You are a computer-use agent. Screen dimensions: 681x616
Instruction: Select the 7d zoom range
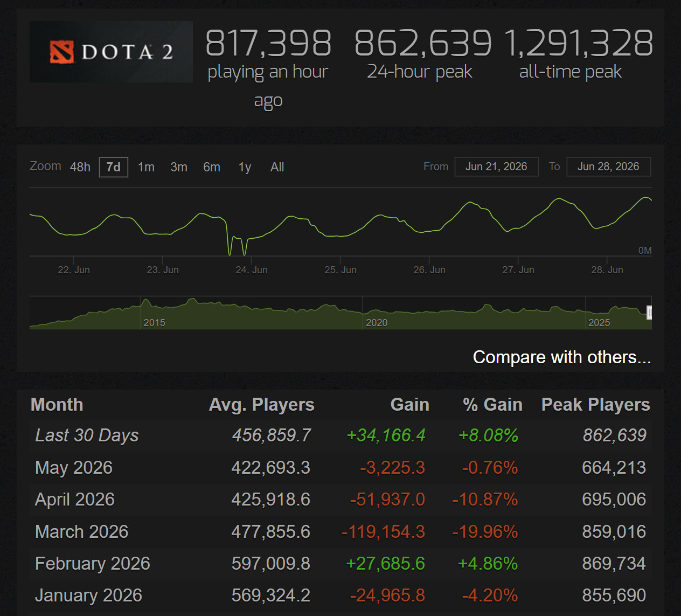coord(114,167)
